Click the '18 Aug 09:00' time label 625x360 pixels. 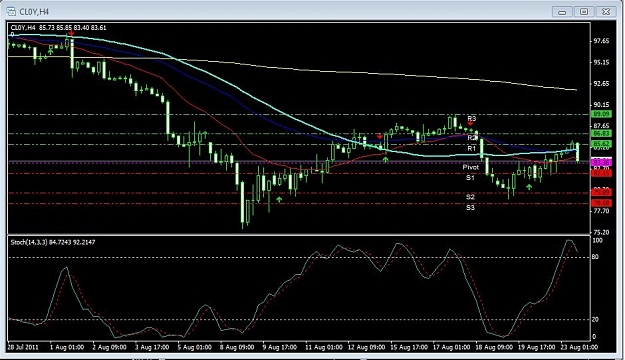pos(494,347)
